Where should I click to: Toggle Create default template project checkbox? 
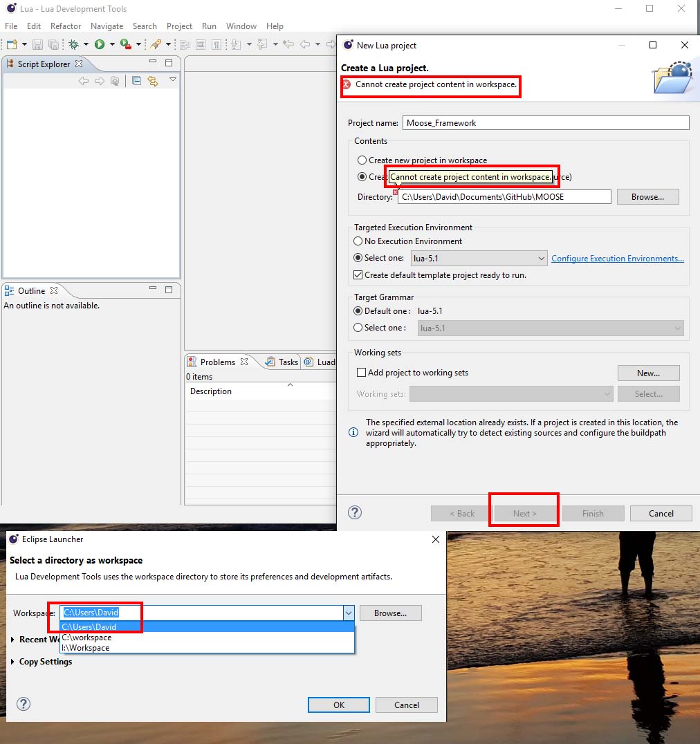358,275
